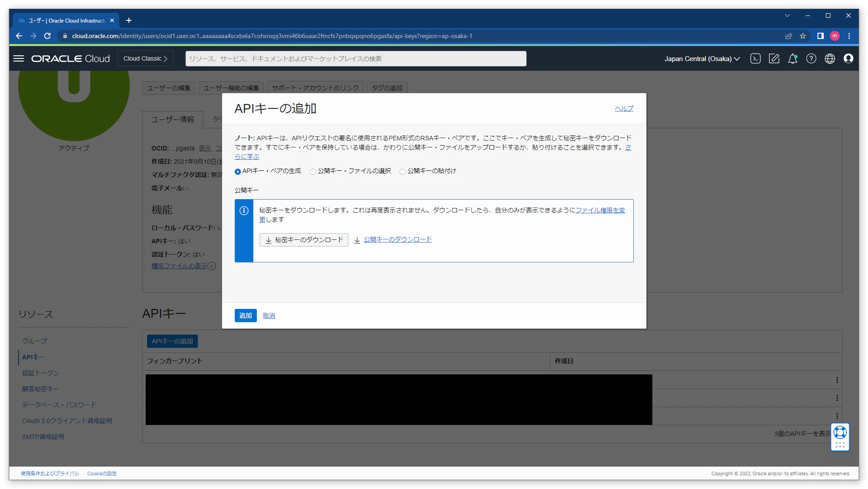
Task: Open the user profile avatar icon
Action: pyautogui.click(x=849, y=58)
